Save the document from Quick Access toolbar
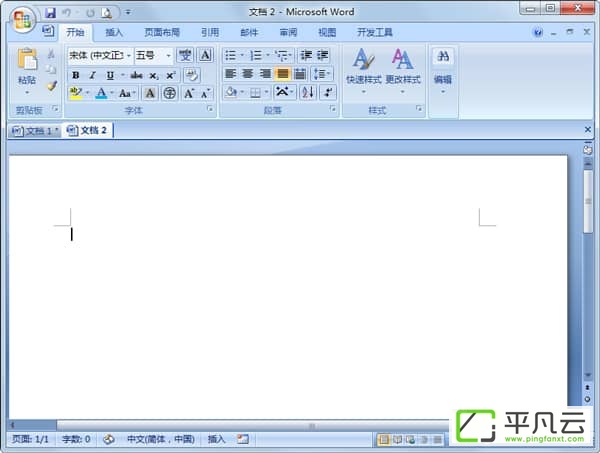The image size is (600, 453). pos(50,13)
